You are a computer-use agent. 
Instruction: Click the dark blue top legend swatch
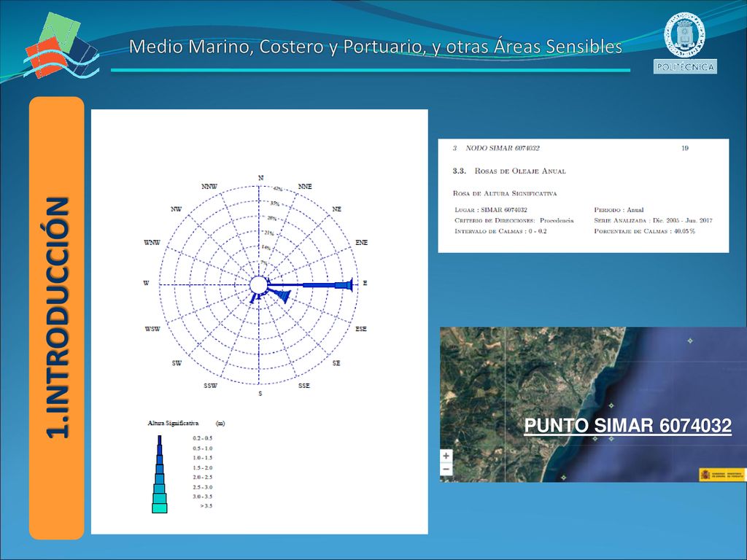[x=160, y=440]
